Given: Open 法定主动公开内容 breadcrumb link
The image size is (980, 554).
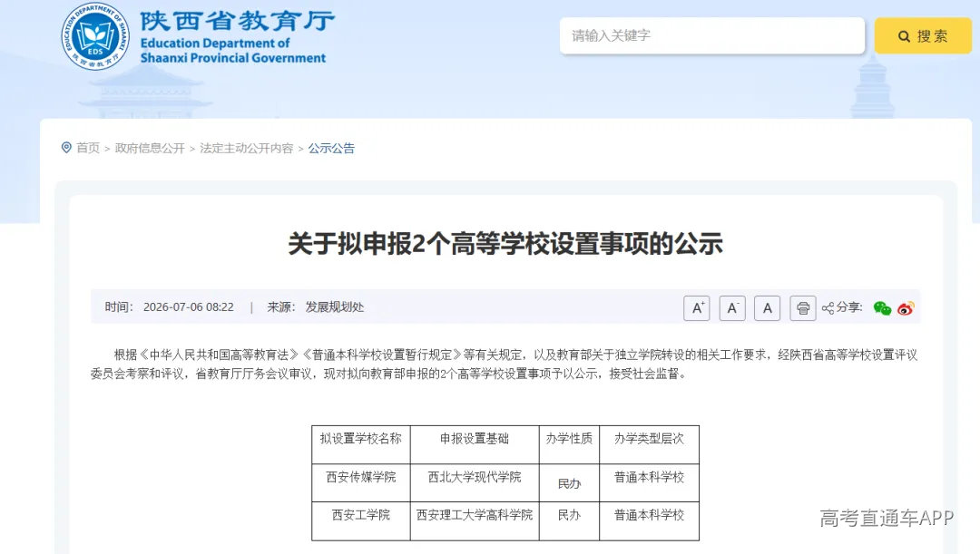Looking at the screenshot, I should coord(246,148).
